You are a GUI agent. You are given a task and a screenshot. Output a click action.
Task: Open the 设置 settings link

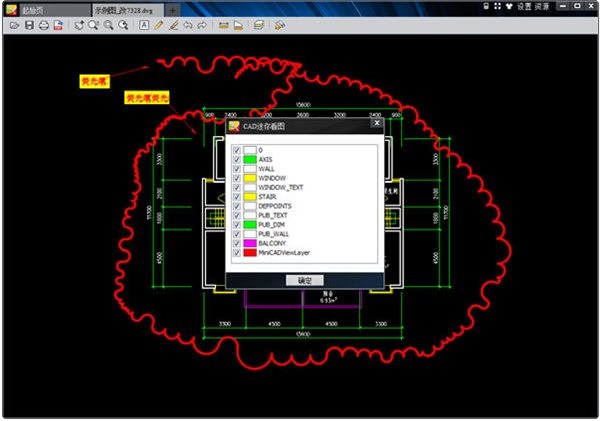(525, 6)
